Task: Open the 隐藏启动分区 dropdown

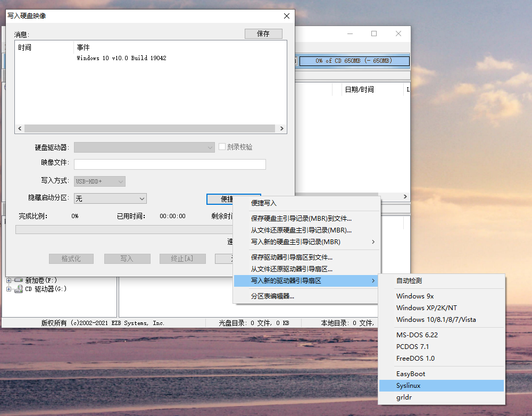Action: click(x=110, y=198)
